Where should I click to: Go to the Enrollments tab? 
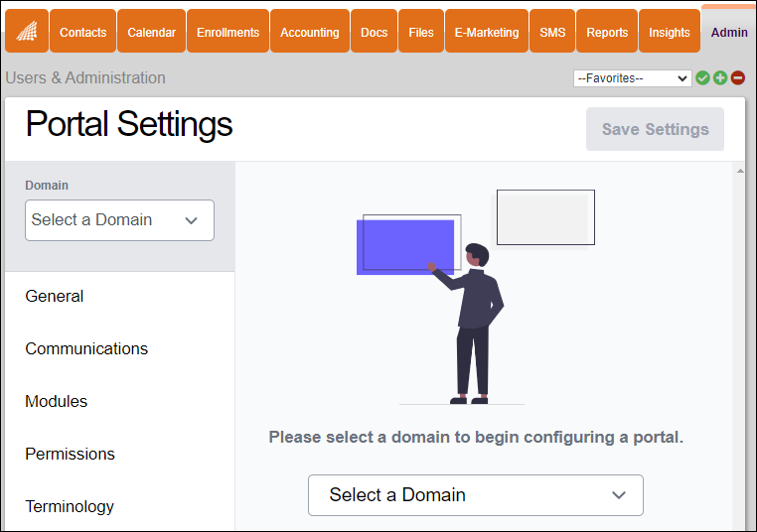tap(227, 32)
